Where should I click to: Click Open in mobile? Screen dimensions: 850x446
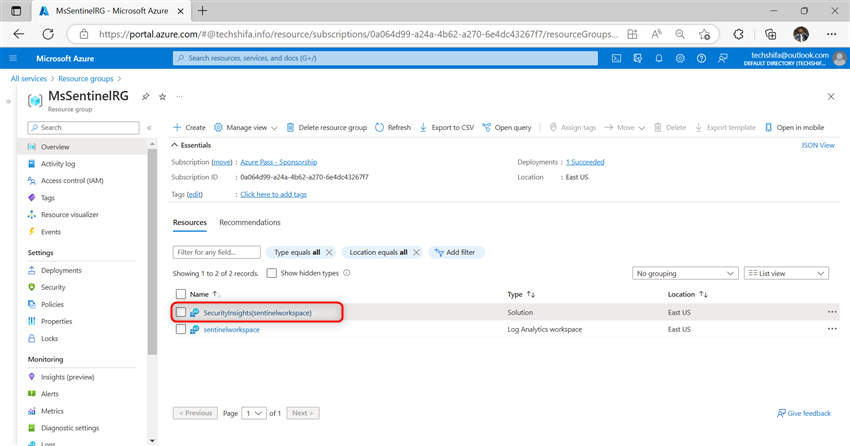point(795,127)
